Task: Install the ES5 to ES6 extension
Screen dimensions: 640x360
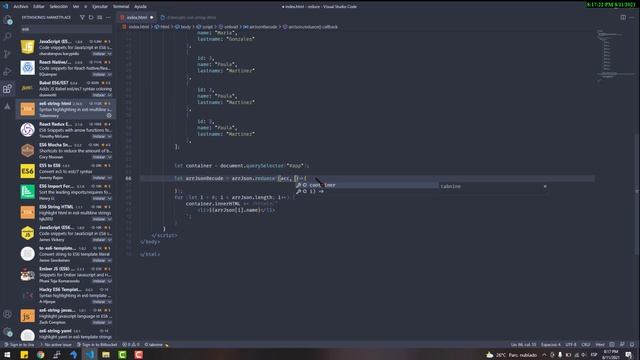Action: point(99,178)
